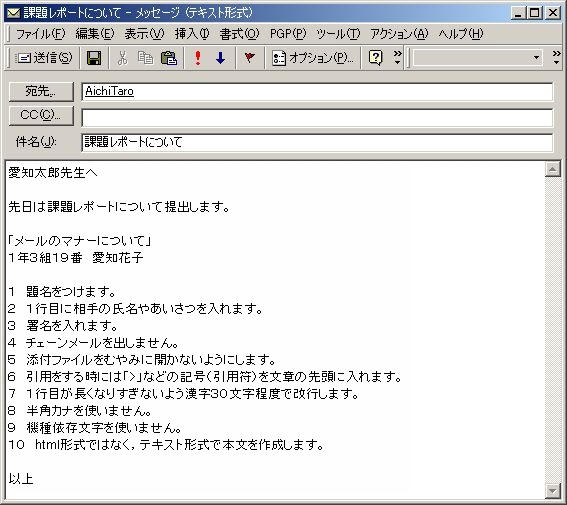Click the Cut scissors icon
Image resolution: width=567 pixels, height=505 pixels.
[x=123, y=58]
